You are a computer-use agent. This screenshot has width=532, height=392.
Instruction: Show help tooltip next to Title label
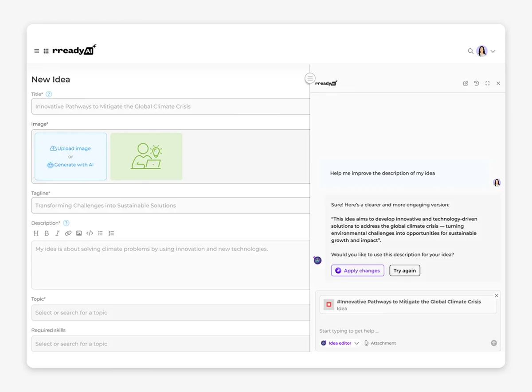(x=49, y=94)
